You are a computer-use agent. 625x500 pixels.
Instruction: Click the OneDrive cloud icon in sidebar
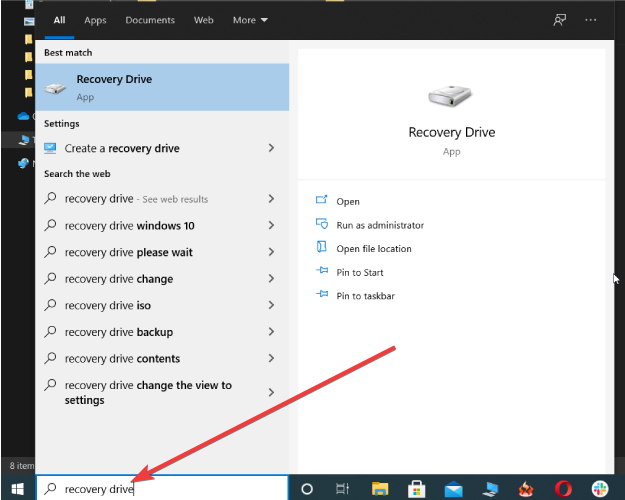click(23, 116)
